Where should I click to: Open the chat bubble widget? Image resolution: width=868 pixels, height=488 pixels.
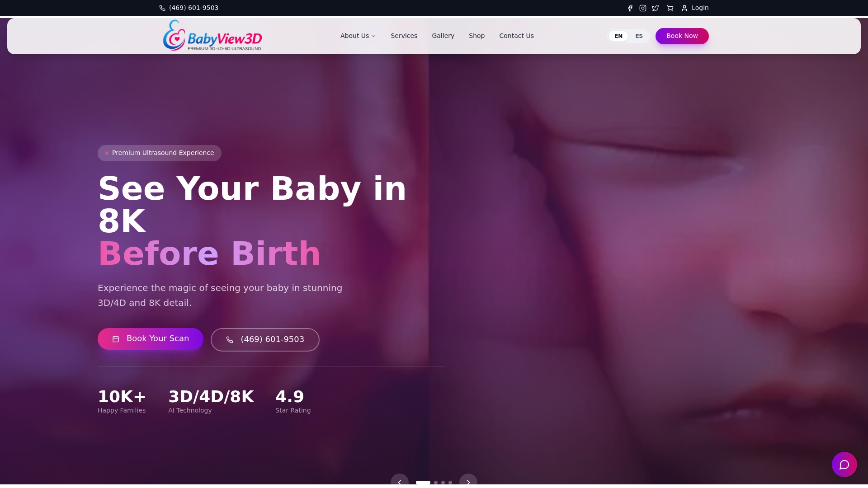pyautogui.click(x=844, y=465)
